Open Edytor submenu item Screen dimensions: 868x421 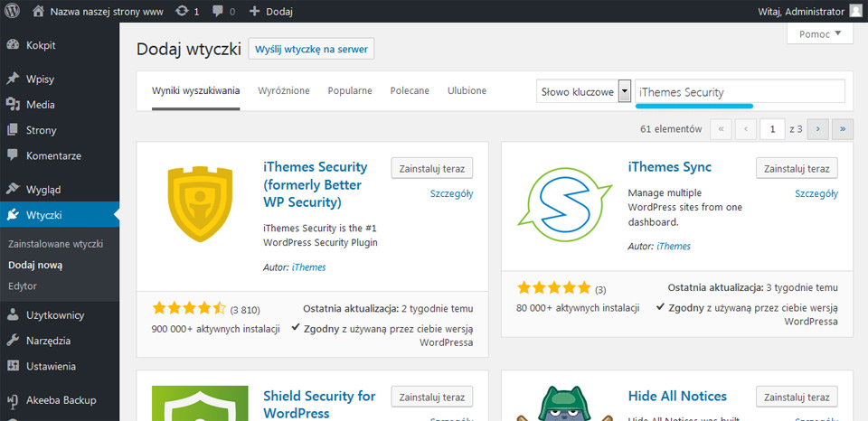click(22, 286)
